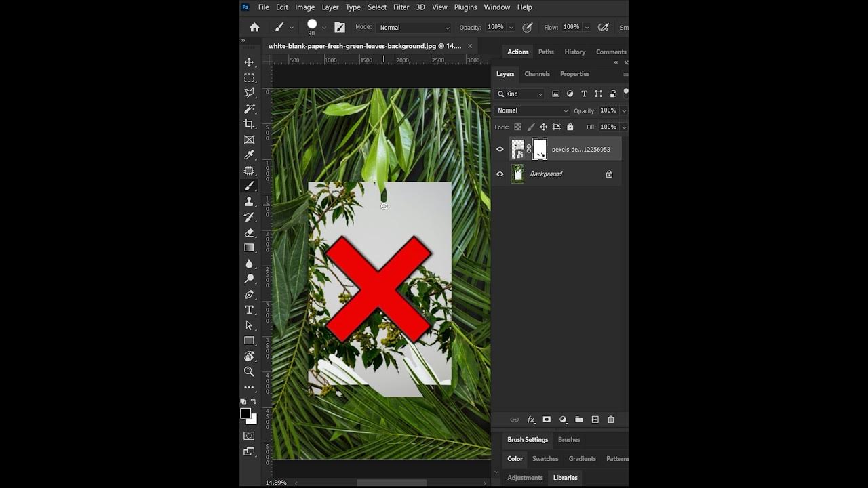Click the link layers icon
Viewport: 868px width, 488px height.
click(x=514, y=420)
